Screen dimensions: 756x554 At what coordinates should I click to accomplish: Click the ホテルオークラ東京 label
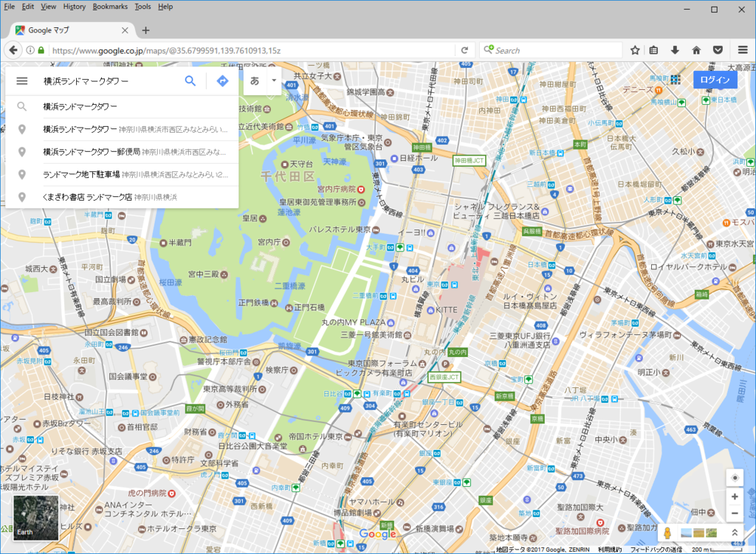coord(182,529)
